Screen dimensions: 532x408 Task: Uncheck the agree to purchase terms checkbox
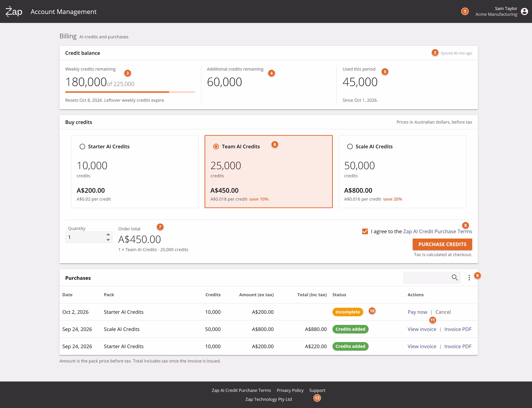point(365,231)
